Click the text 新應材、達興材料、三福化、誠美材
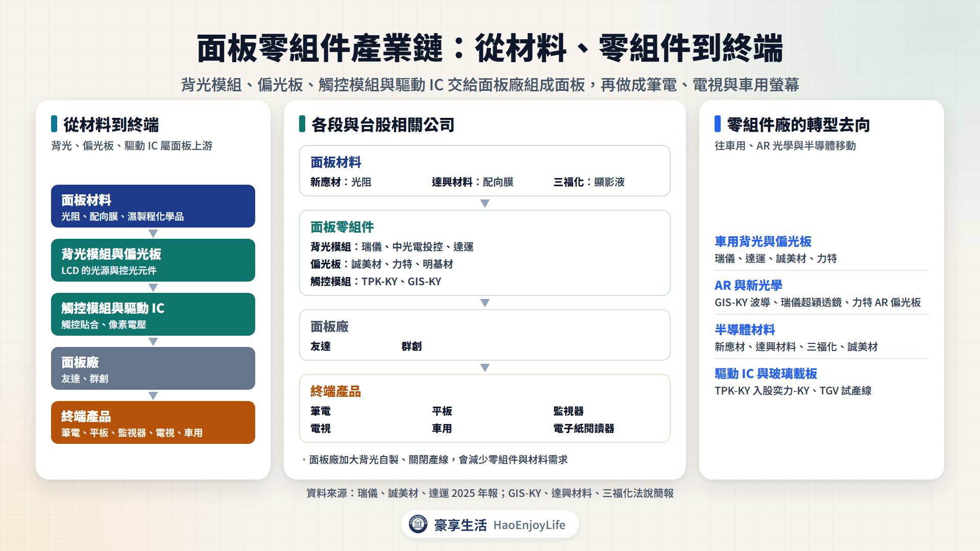Image resolution: width=980 pixels, height=551 pixels. 796,347
